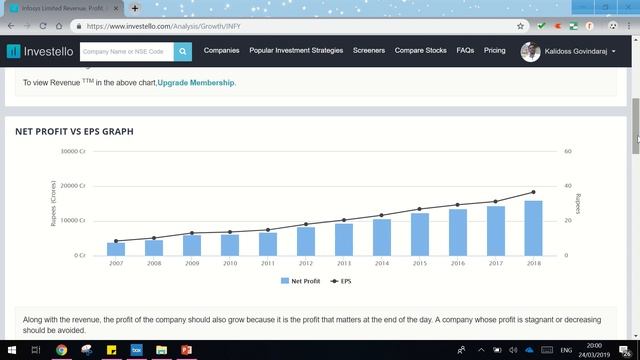Click the site padlock icon
The width and height of the screenshot is (640, 360).
pos(79,26)
